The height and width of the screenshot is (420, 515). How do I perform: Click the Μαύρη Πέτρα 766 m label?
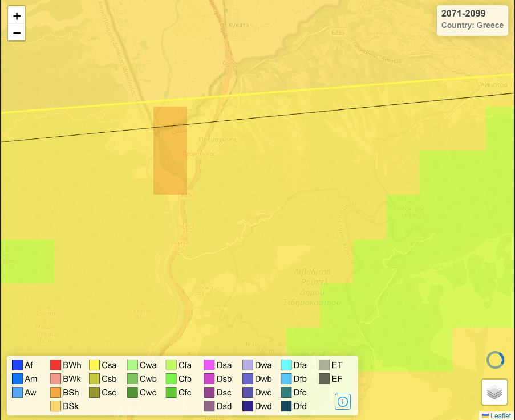click(x=45, y=334)
